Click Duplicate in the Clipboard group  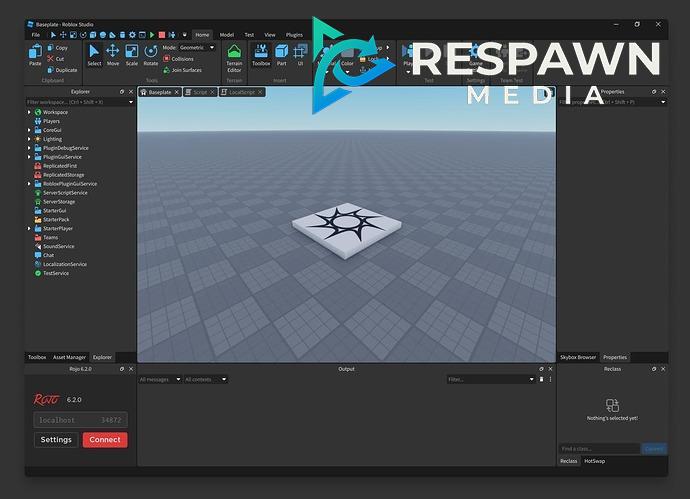click(x=62, y=70)
